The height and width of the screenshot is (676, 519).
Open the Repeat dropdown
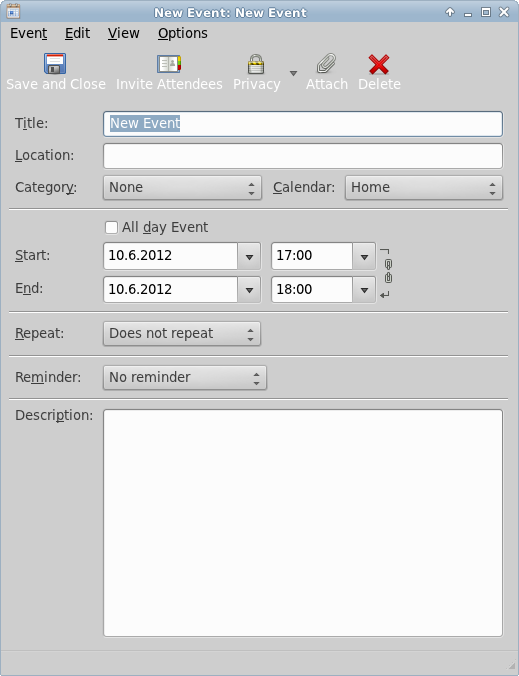182,334
